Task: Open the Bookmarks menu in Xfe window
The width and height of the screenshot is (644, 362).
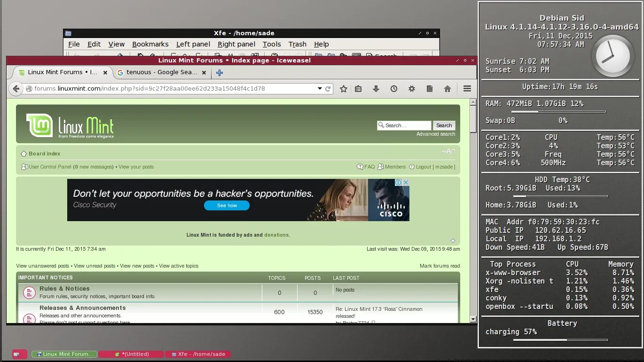Action: pos(150,44)
